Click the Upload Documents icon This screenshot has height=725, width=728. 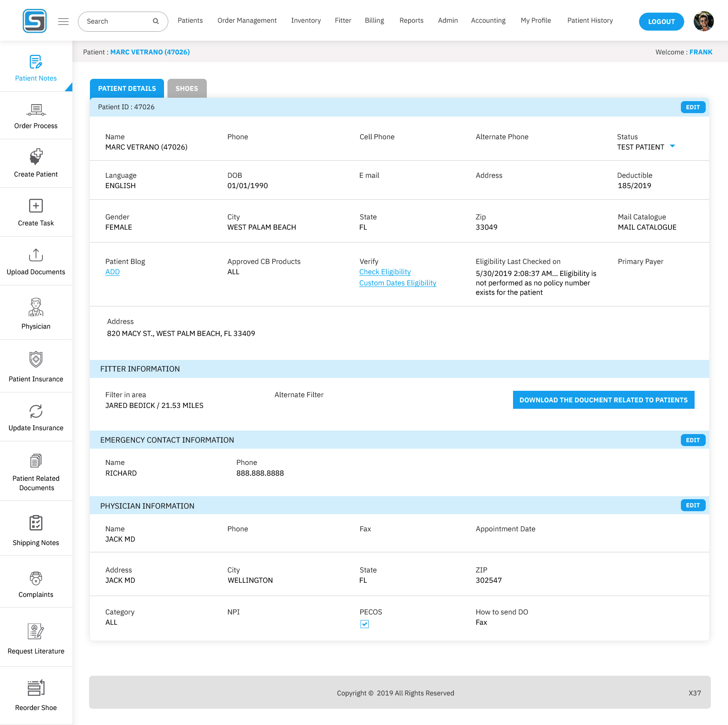point(36,255)
